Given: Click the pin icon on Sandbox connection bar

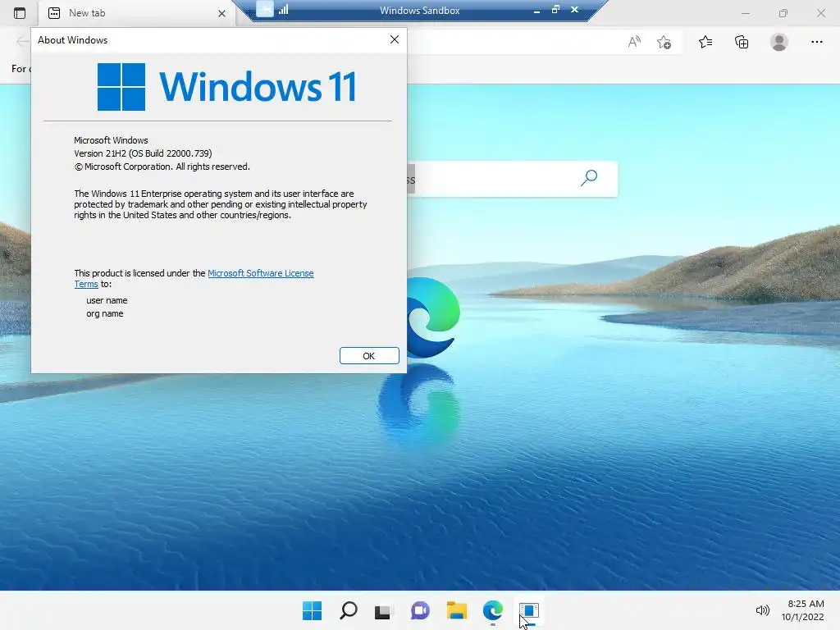Looking at the screenshot, I should pyautogui.click(x=265, y=9).
